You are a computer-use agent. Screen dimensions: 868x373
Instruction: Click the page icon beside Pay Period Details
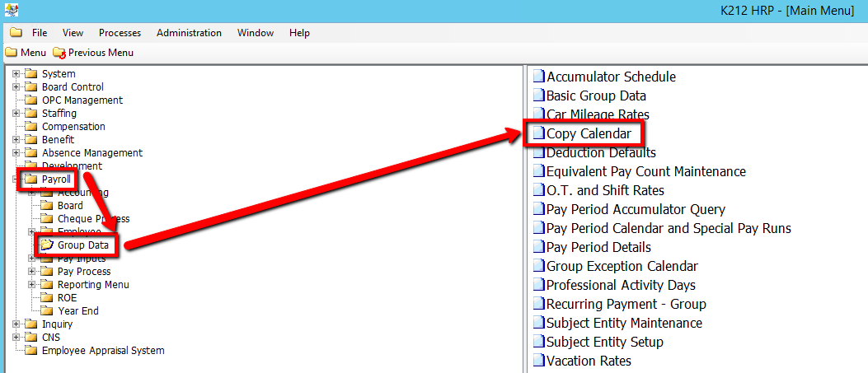538,247
